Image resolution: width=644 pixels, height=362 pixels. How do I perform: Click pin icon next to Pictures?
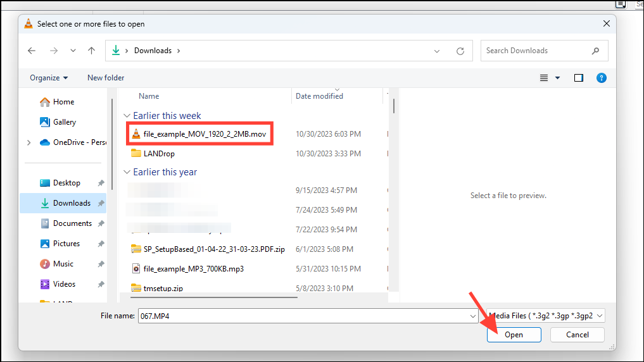coord(101,244)
